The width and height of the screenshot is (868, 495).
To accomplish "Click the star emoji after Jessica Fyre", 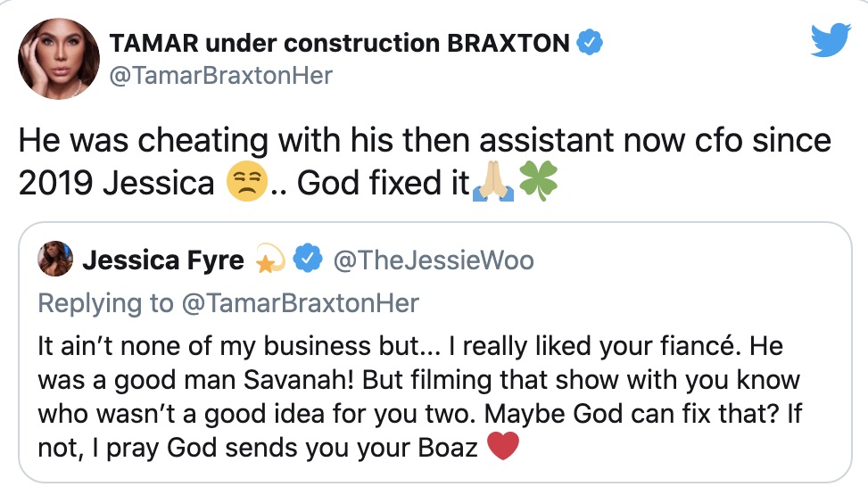I will click(x=270, y=260).
